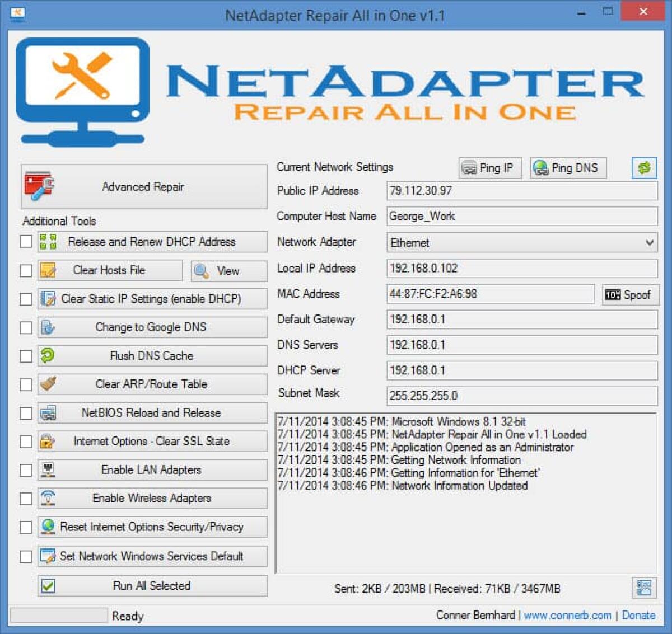Screen dimensions: 672x634
Task: Click the Enable Wireless Adapters antenna icon
Action: click(x=48, y=498)
